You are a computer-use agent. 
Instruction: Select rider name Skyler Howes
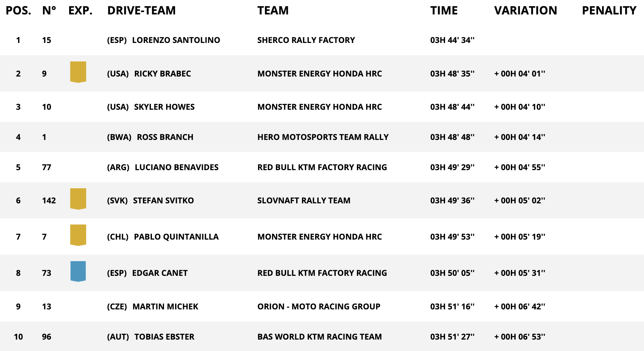pos(164,107)
